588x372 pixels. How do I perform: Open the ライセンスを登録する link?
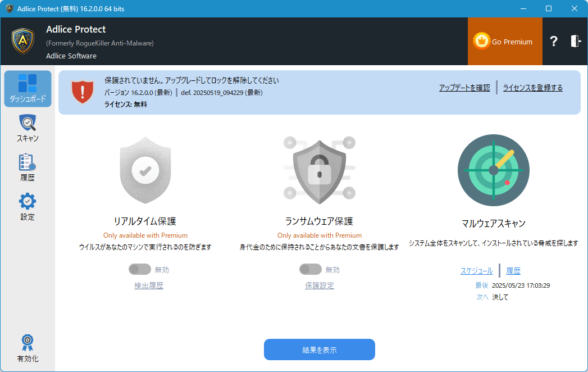point(532,88)
